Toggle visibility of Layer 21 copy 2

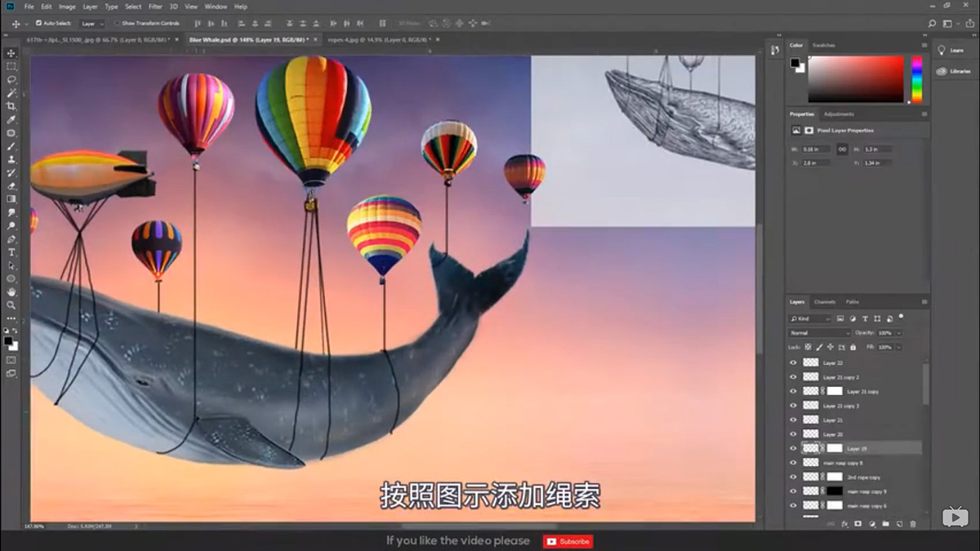(792, 377)
